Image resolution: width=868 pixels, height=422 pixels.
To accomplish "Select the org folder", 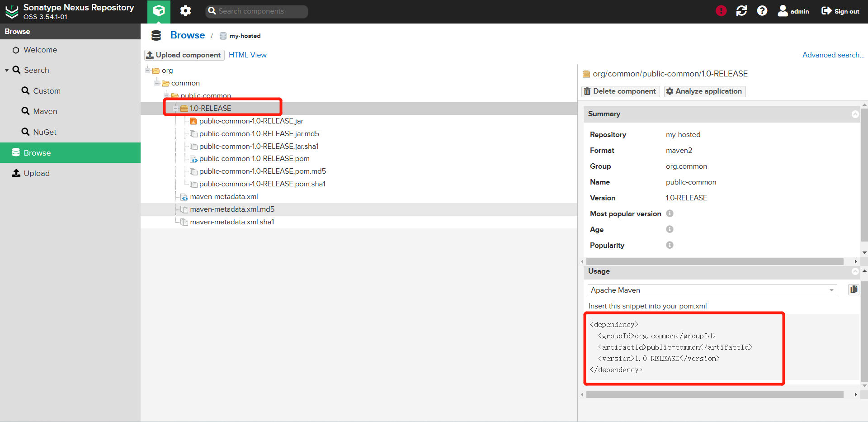I will pos(167,71).
